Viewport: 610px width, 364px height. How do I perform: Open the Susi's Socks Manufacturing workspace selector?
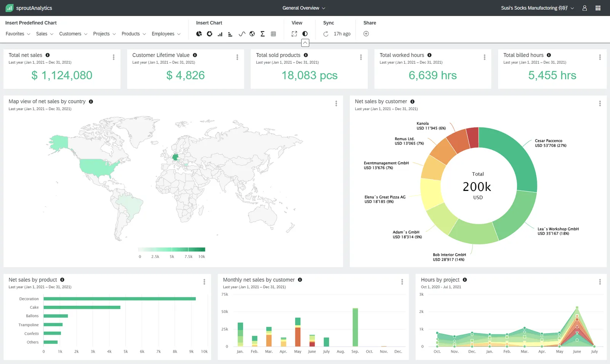(536, 8)
